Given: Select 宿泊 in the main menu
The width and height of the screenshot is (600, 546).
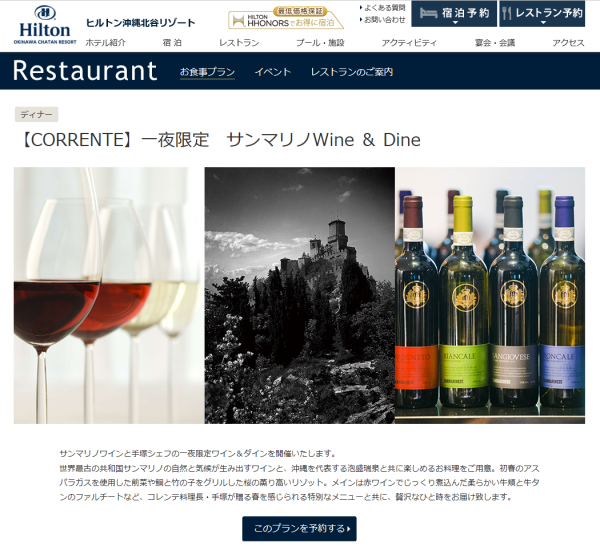Looking at the screenshot, I should pyautogui.click(x=172, y=42).
